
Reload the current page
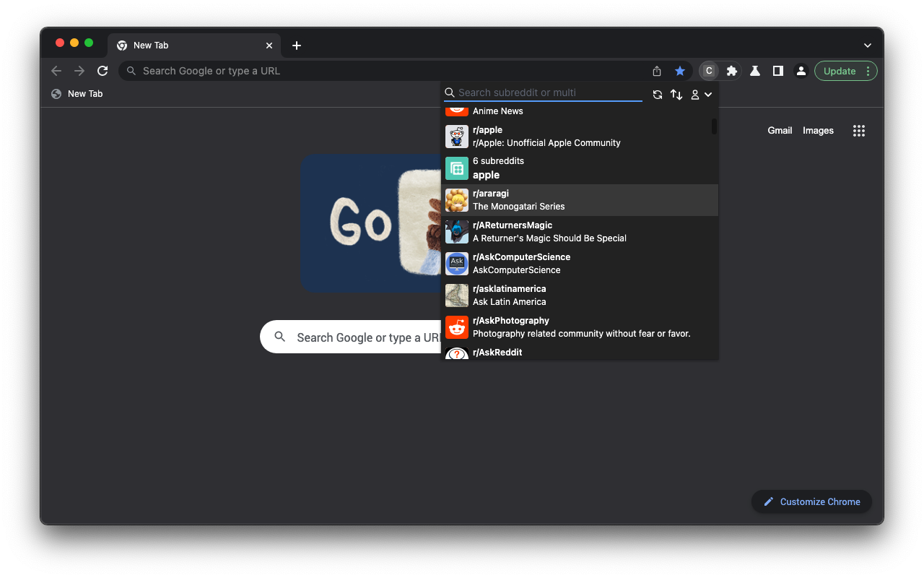[x=103, y=71]
